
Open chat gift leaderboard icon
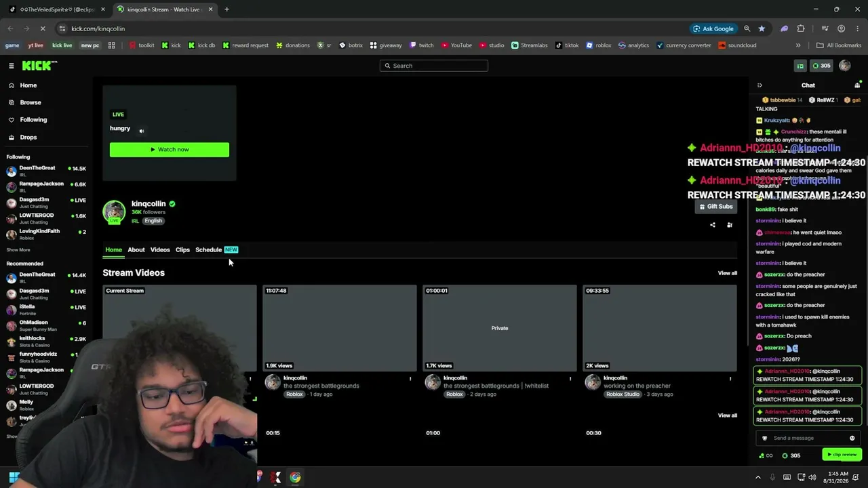pyautogui.click(x=857, y=85)
